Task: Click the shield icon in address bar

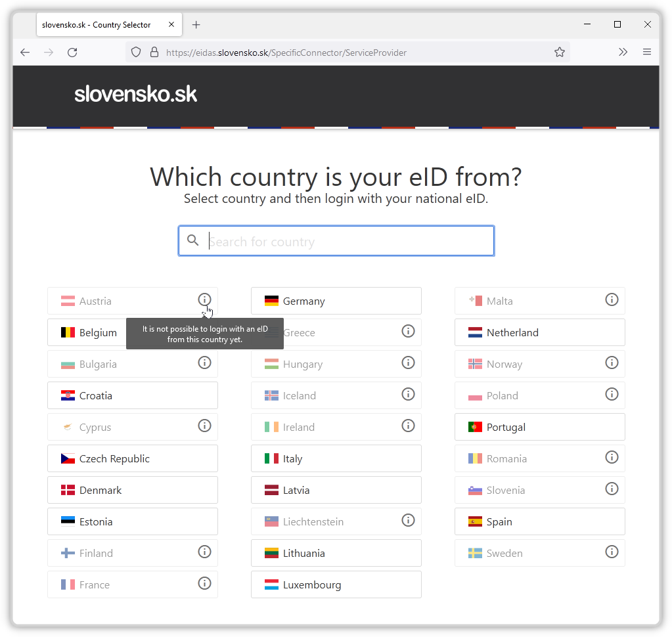Action: click(x=136, y=53)
